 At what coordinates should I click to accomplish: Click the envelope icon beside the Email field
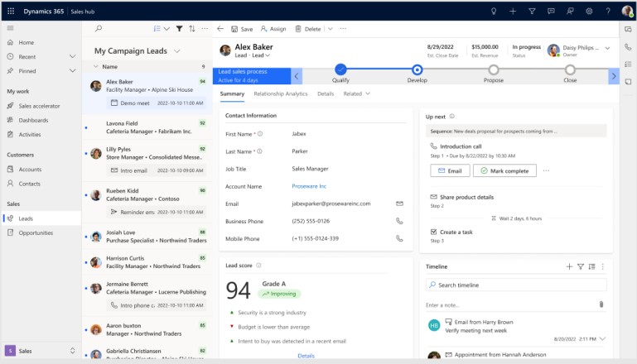pyautogui.click(x=399, y=204)
